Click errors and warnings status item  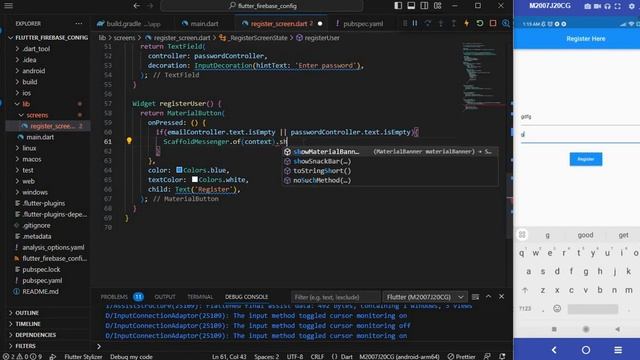click(22, 356)
